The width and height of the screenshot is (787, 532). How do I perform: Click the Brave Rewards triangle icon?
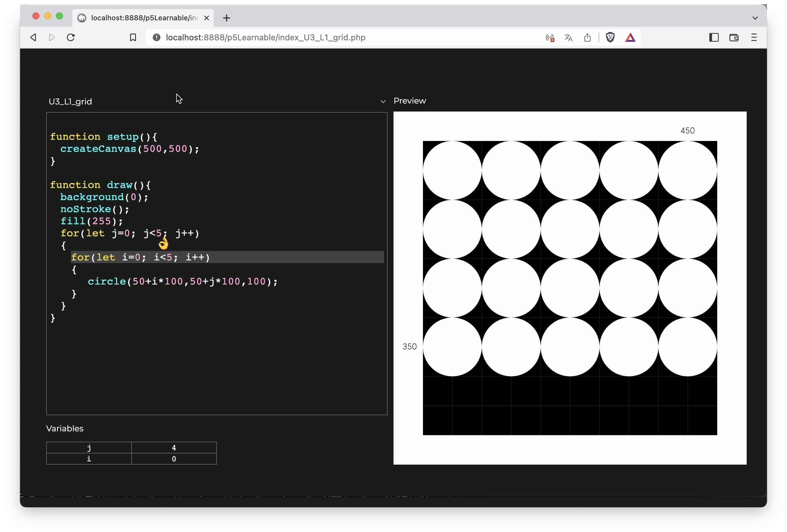pyautogui.click(x=630, y=37)
